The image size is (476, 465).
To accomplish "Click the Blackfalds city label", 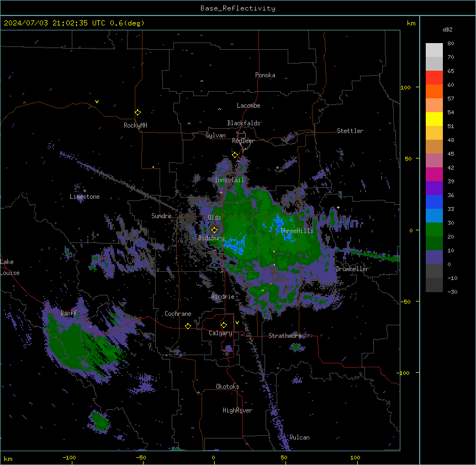I will coord(244,123).
